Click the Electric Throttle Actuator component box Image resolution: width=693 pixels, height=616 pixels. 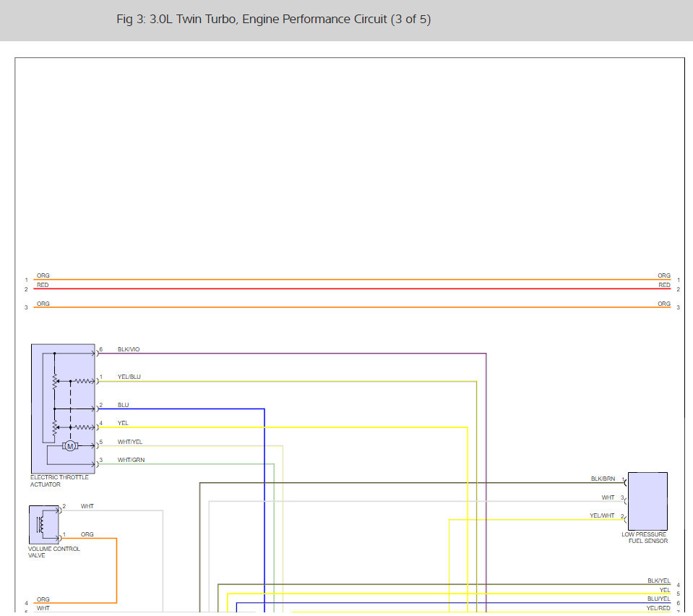(63, 408)
